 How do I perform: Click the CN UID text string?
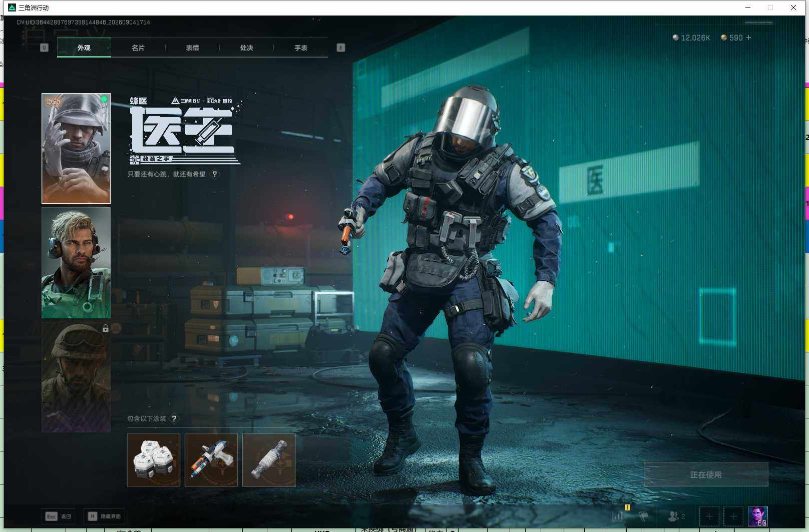pos(83,22)
